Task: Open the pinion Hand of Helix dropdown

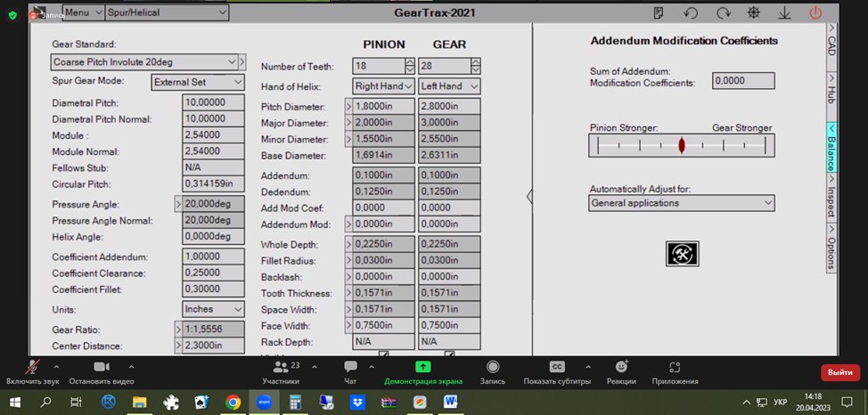Action: pos(383,86)
